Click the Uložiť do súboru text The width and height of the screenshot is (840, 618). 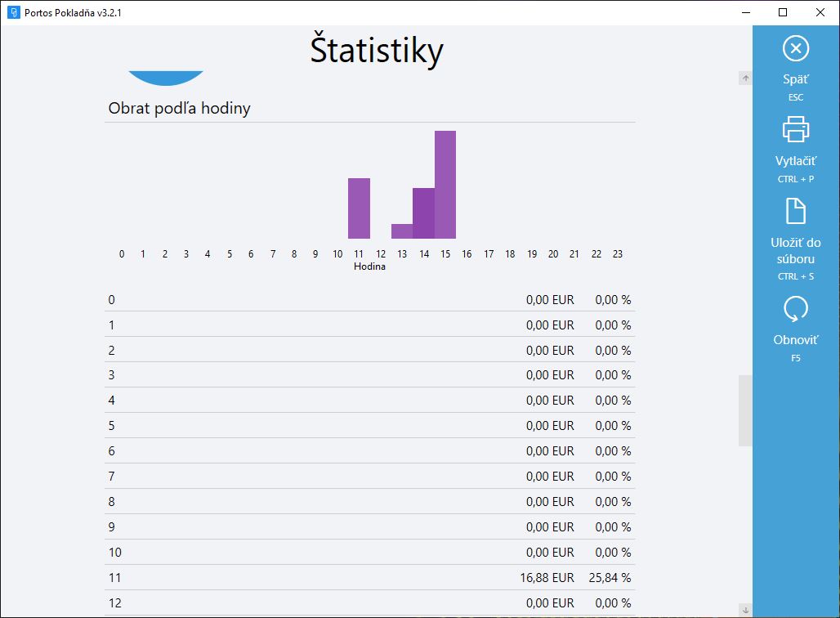click(796, 250)
